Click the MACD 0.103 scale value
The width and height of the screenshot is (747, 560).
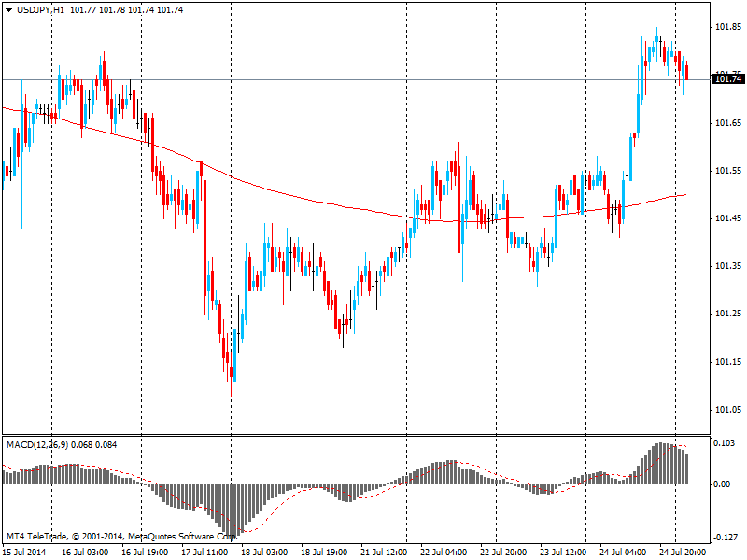pos(726,442)
